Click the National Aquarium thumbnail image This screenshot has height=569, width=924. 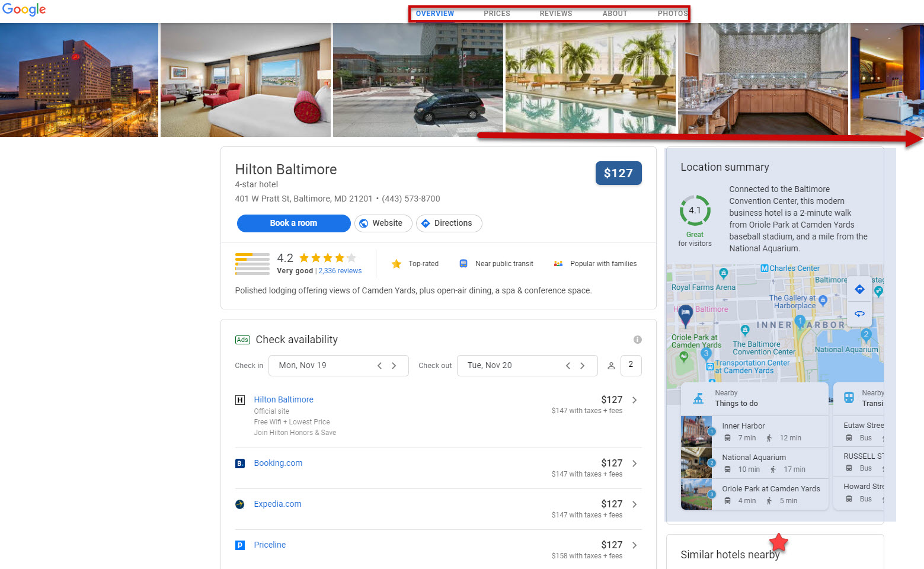(x=696, y=463)
